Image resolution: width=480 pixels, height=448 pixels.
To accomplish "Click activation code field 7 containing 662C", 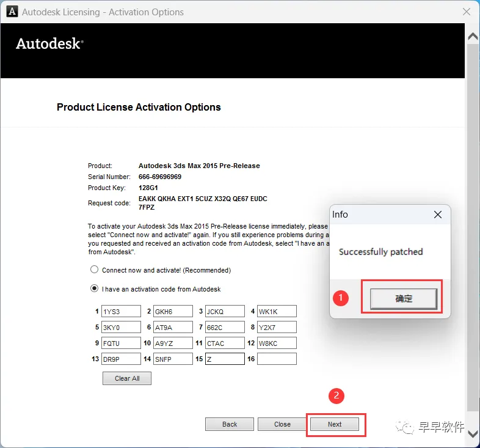I will click(225, 327).
